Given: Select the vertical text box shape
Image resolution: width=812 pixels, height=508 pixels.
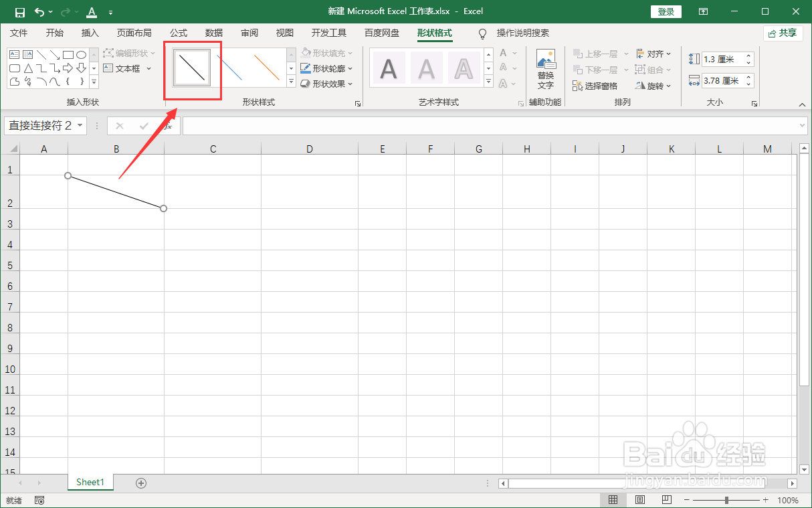Looking at the screenshot, I should [27, 55].
